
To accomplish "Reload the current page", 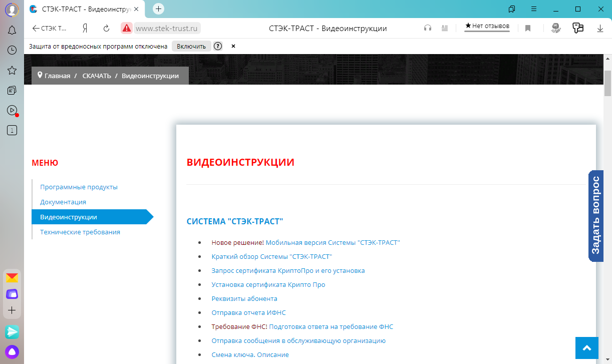I will (x=106, y=28).
